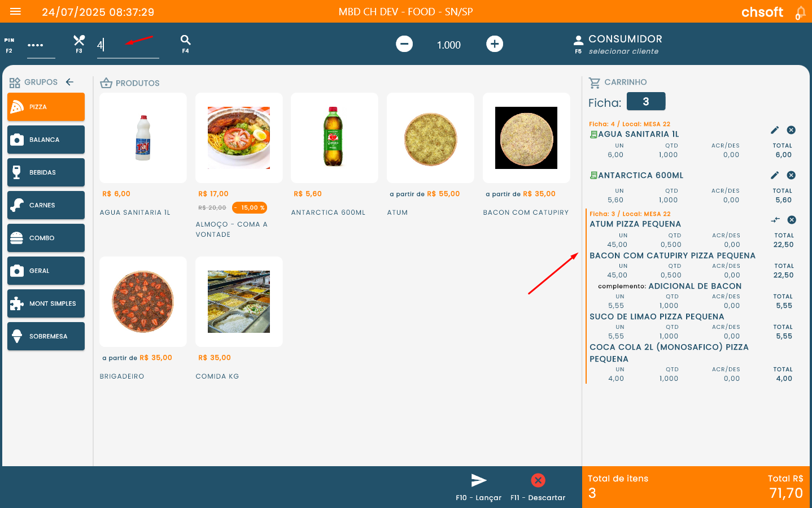Open the CARNES group
812x508 pixels.
(46, 205)
